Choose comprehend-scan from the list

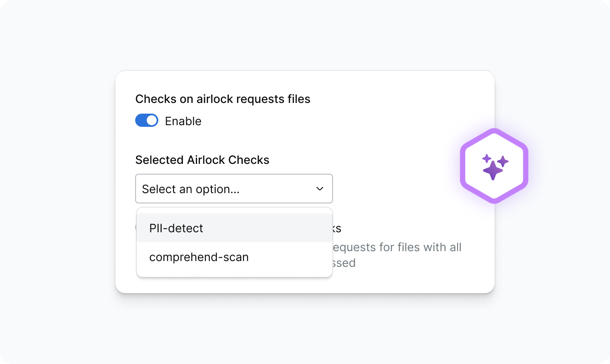pos(199,257)
